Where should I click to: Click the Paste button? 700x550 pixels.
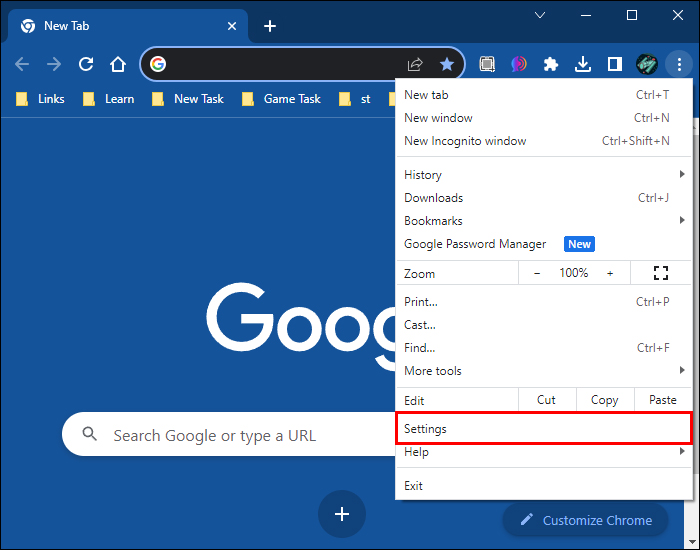coord(662,400)
